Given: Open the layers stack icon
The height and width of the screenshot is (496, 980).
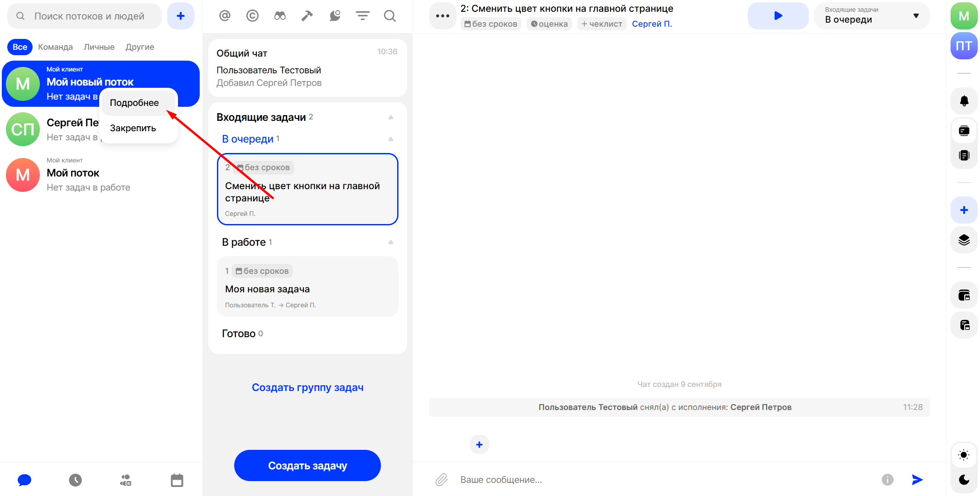Looking at the screenshot, I should coord(964,240).
